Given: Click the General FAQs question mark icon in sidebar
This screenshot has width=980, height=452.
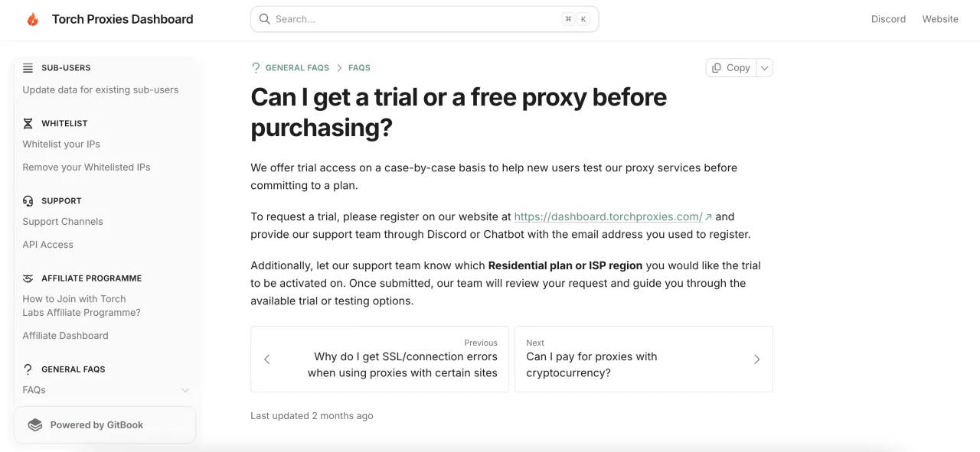Looking at the screenshot, I should (x=28, y=369).
